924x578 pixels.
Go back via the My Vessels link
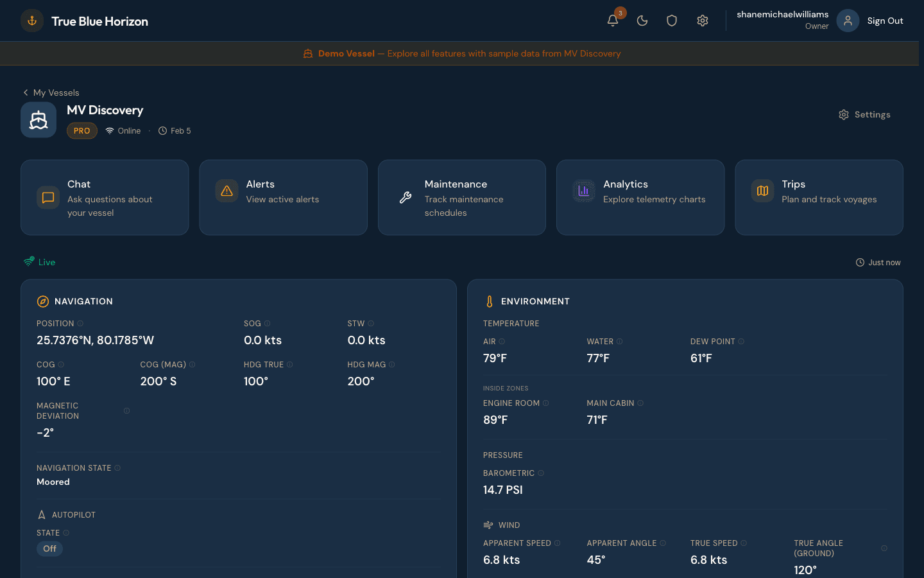point(51,92)
